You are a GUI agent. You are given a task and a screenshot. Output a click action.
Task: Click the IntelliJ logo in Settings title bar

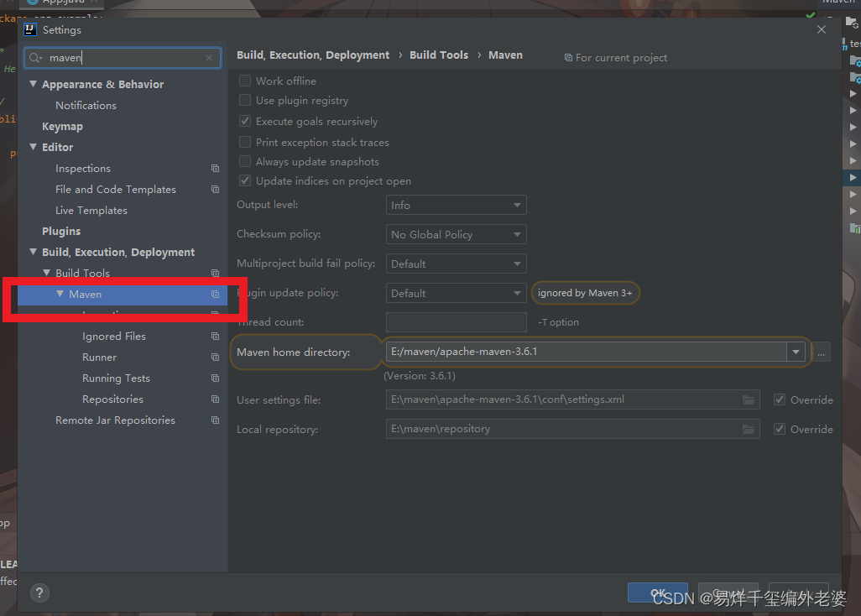click(x=30, y=29)
